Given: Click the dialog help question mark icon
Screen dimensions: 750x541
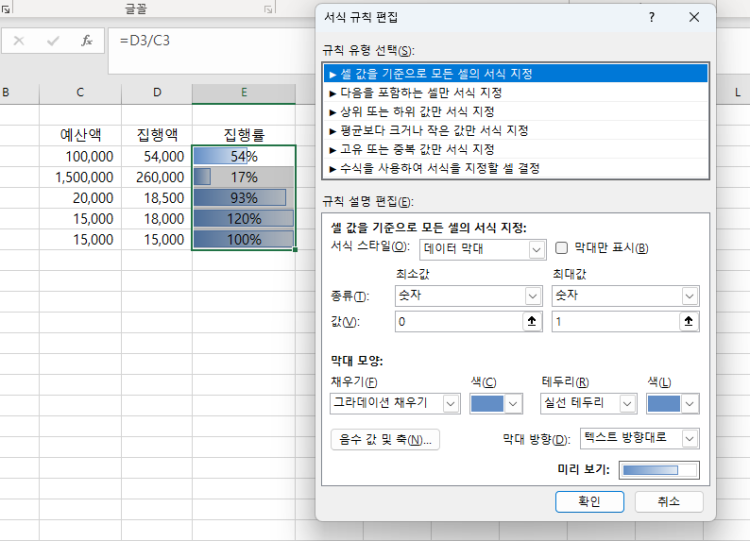Looking at the screenshot, I should (652, 17).
